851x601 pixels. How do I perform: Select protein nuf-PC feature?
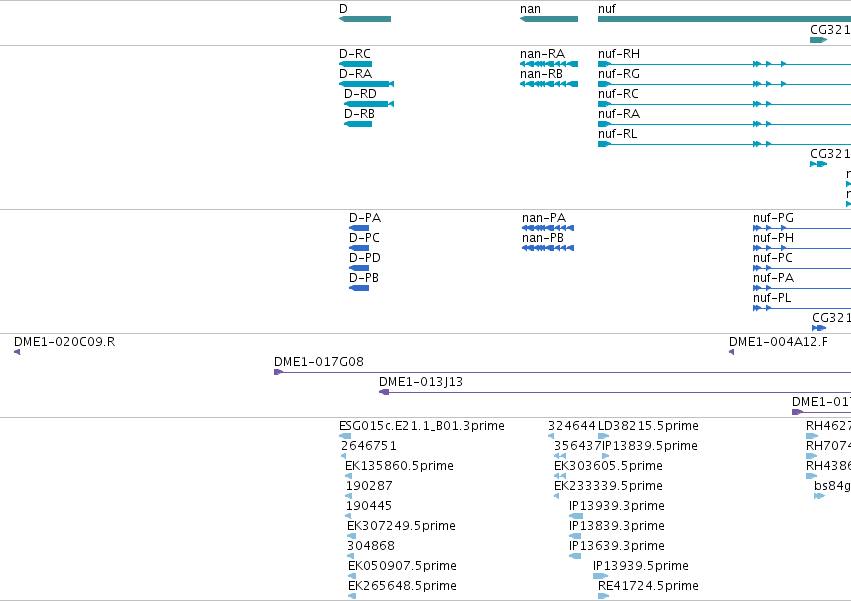click(x=802, y=268)
